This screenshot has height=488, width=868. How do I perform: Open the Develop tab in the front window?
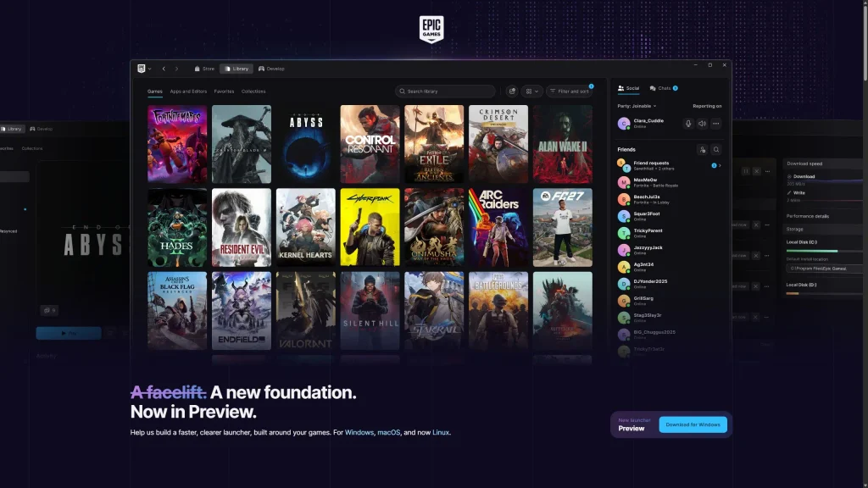(x=271, y=69)
